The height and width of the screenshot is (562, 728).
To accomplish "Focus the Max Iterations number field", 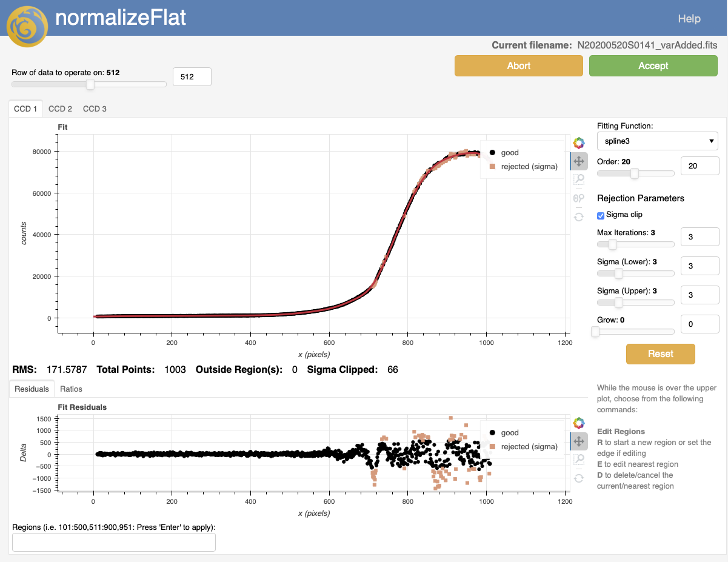I will pos(700,237).
